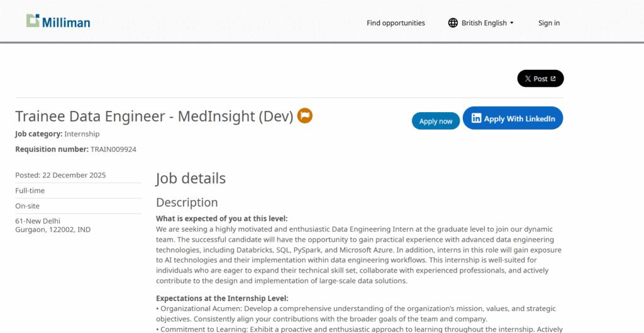Viewport: 644px width, 333px height.
Task: Click the X logo in the Post button
Action: tap(527, 79)
